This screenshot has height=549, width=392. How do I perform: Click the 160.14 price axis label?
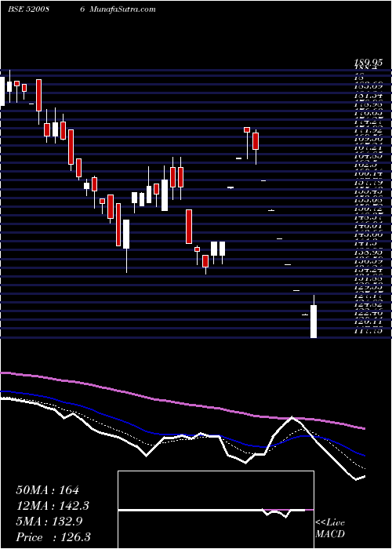(x=368, y=173)
